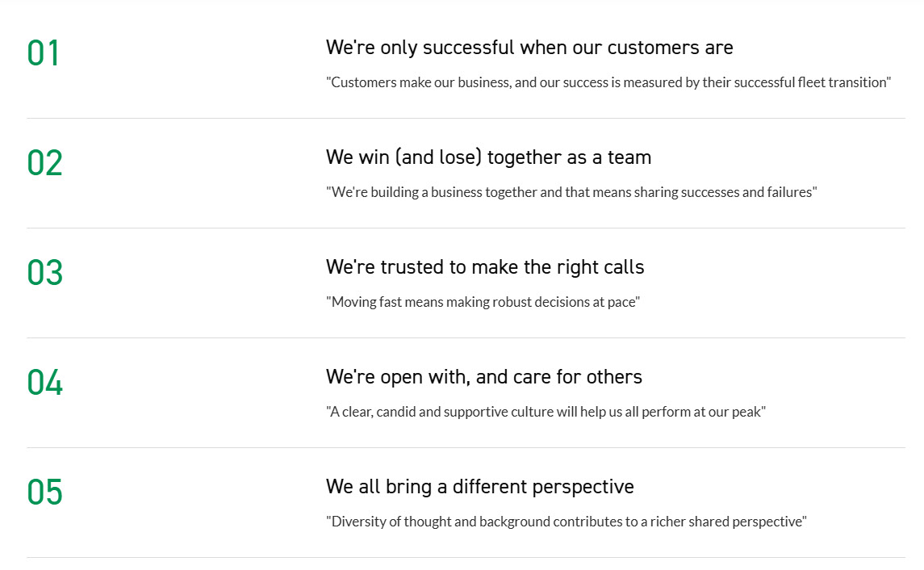Select "We're only successful when our customers are" heading
The height and width of the screenshot is (570, 924).
point(529,48)
